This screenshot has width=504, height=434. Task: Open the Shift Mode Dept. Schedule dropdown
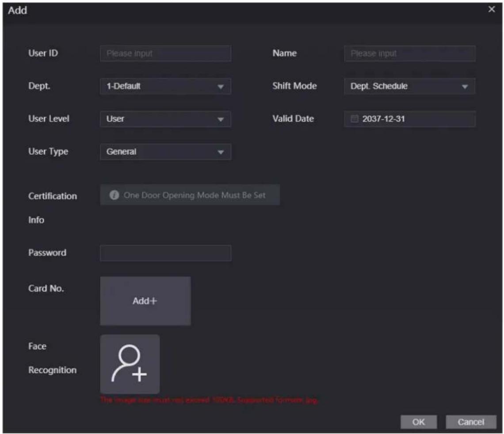click(409, 86)
